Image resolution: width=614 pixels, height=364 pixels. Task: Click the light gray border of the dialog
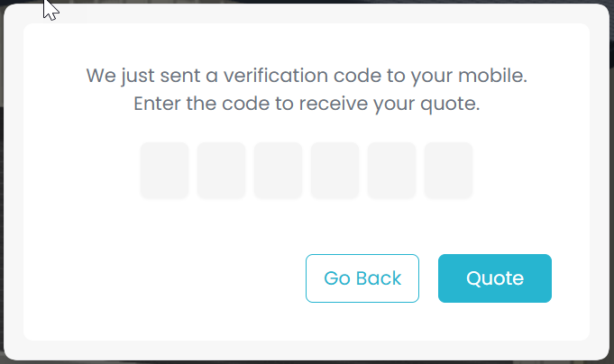click(13, 180)
